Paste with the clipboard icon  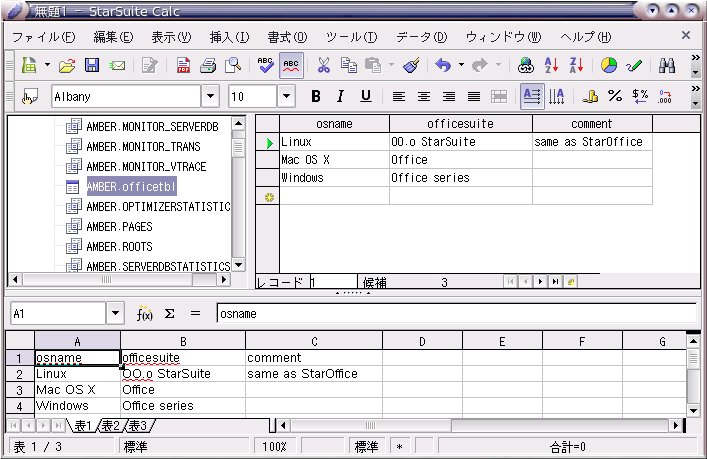tap(373, 66)
